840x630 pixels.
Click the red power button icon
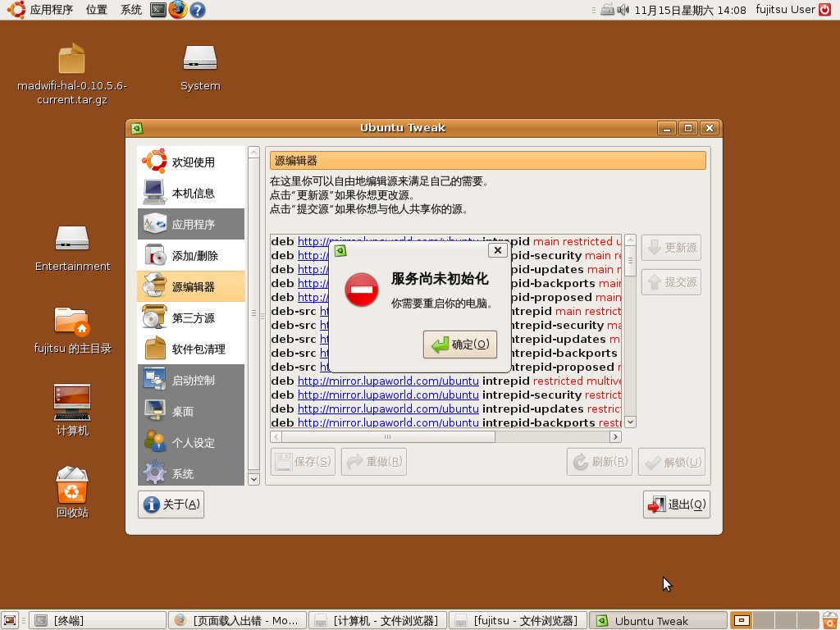[x=825, y=10]
